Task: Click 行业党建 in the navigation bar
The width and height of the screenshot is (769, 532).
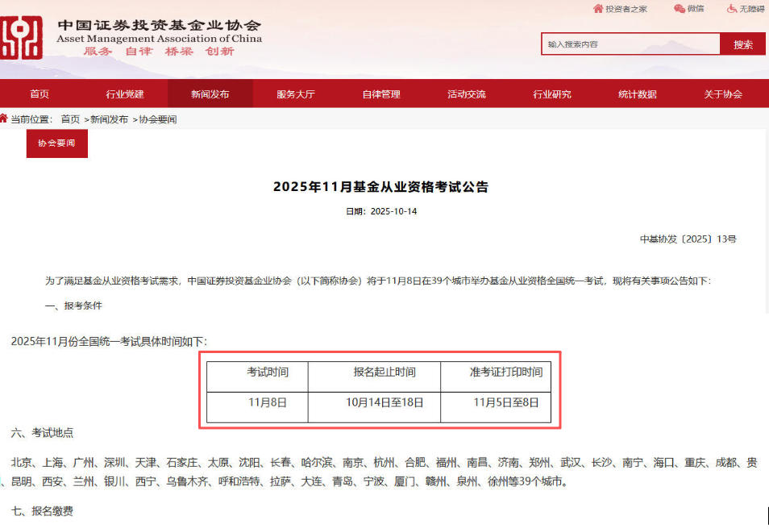Action: click(x=125, y=93)
